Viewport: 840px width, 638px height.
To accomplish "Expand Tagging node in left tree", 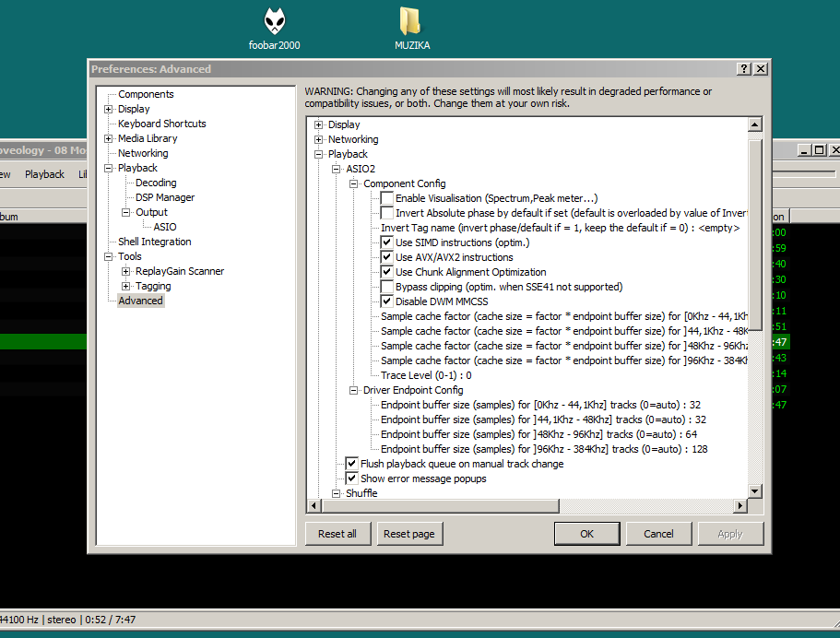I will point(126,286).
